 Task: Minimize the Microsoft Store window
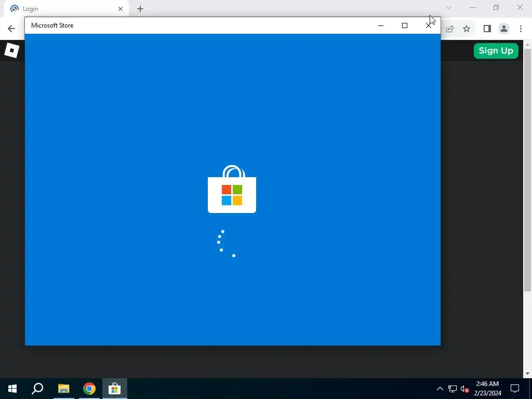point(381,25)
